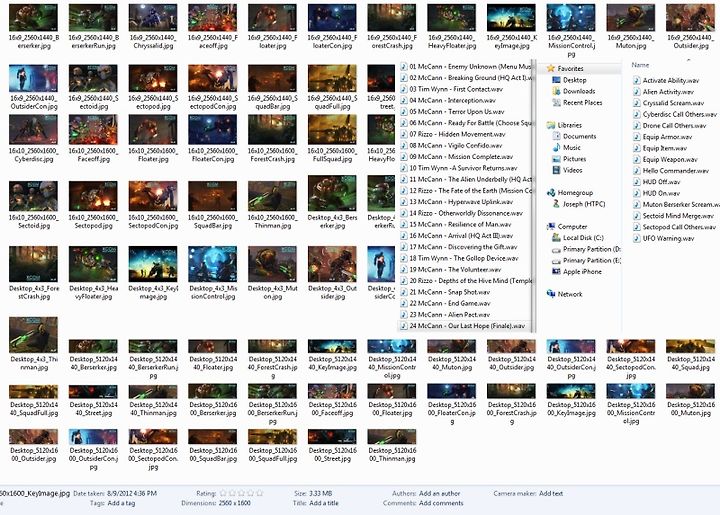Go to Recent Places
Image resolution: width=720 pixels, height=515 pixels.
point(577,103)
